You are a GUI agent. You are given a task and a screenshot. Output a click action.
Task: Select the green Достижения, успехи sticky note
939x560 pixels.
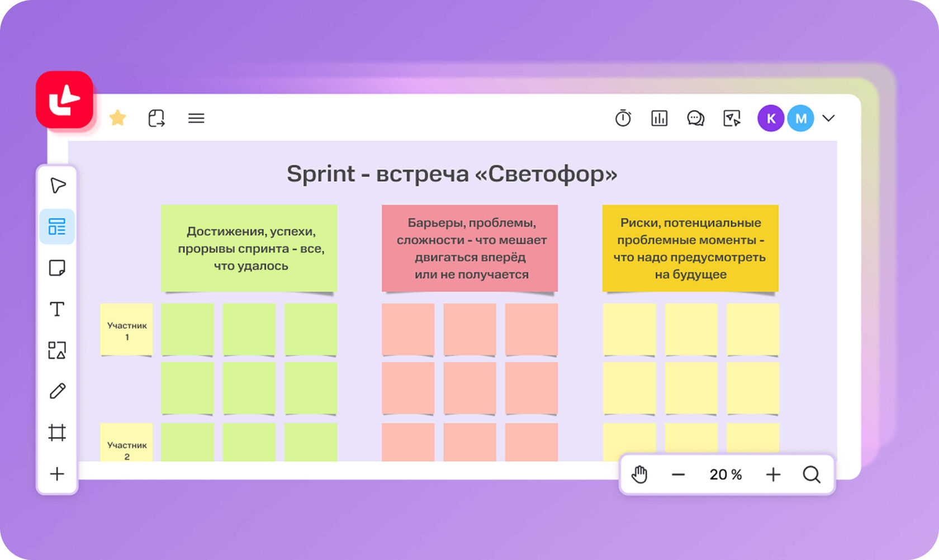tap(249, 248)
